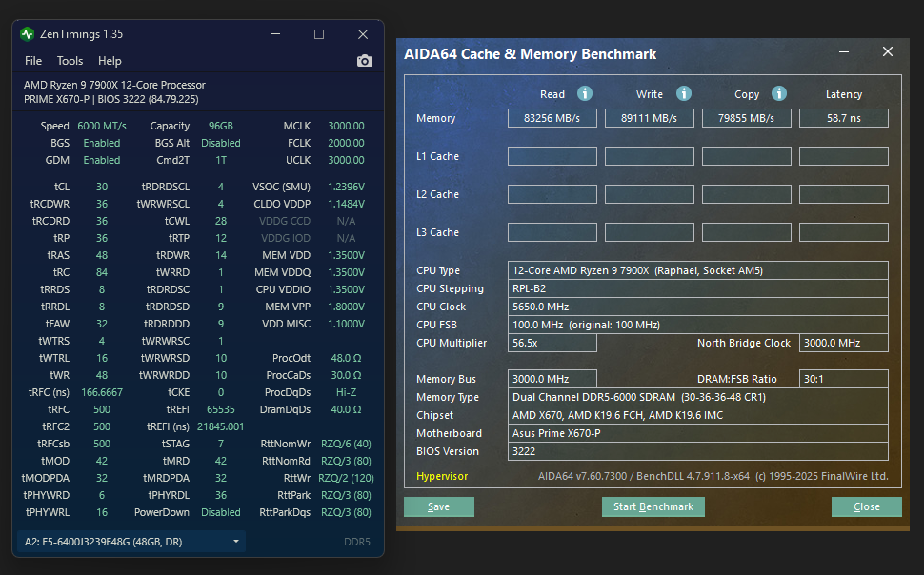Click the tREFI value 65535
This screenshot has width=924, height=575.
(x=220, y=409)
